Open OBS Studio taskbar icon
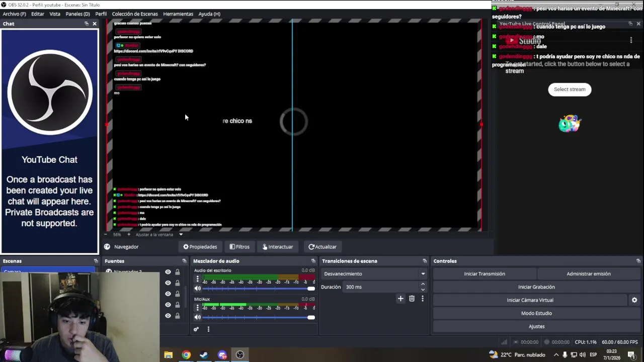The height and width of the screenshot is (362, 644). [x=240, y=355]
